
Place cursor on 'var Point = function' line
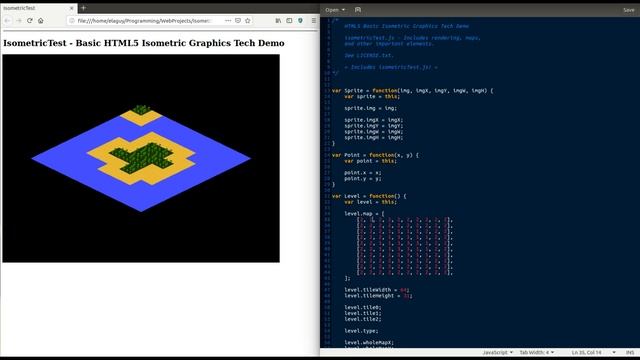pos(375,155)
